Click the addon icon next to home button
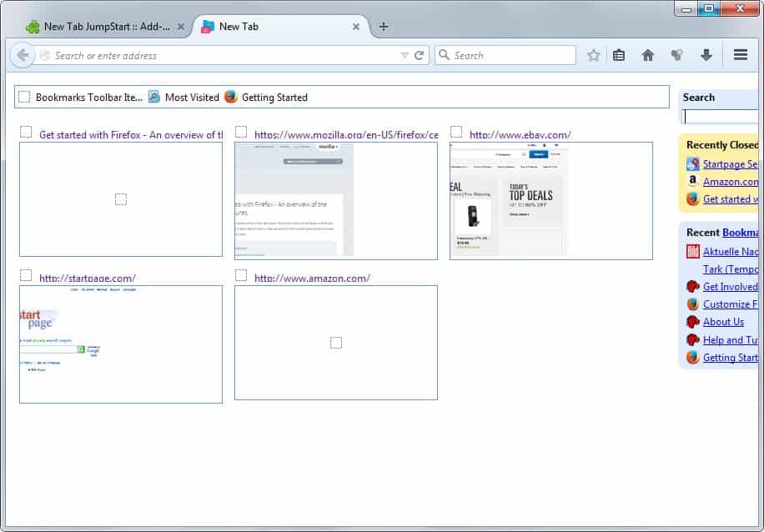The height and width of the screenshot is (532, 764). click(x=676, y=55)
